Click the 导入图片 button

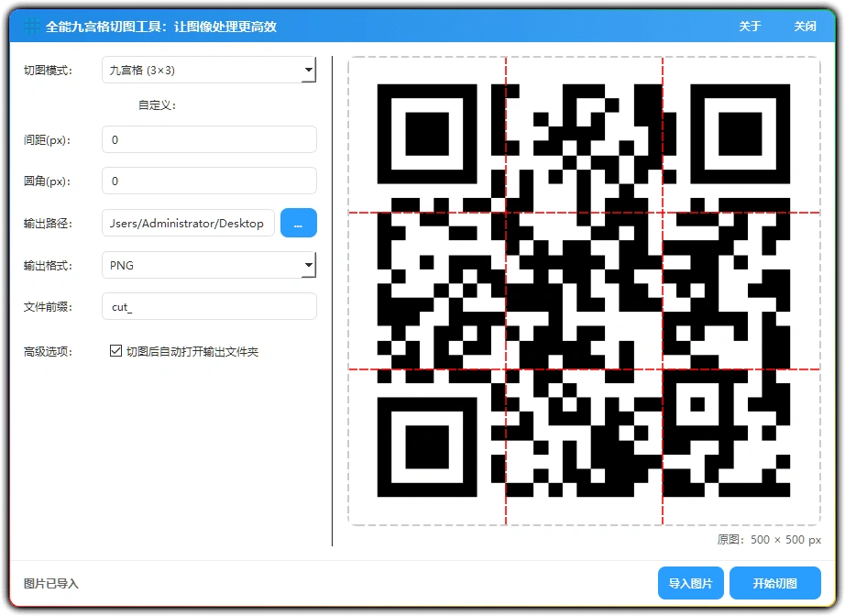pos(690,583)
